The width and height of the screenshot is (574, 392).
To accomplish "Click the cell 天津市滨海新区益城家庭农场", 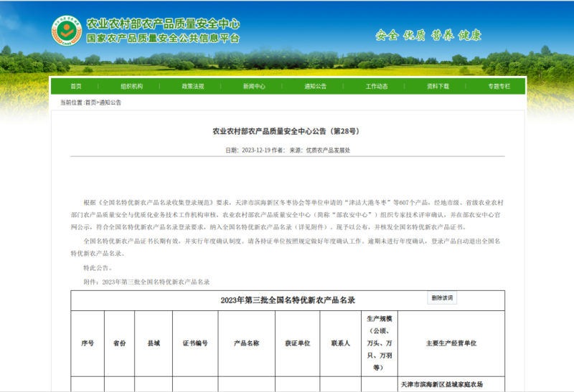I will coord(442,384).
